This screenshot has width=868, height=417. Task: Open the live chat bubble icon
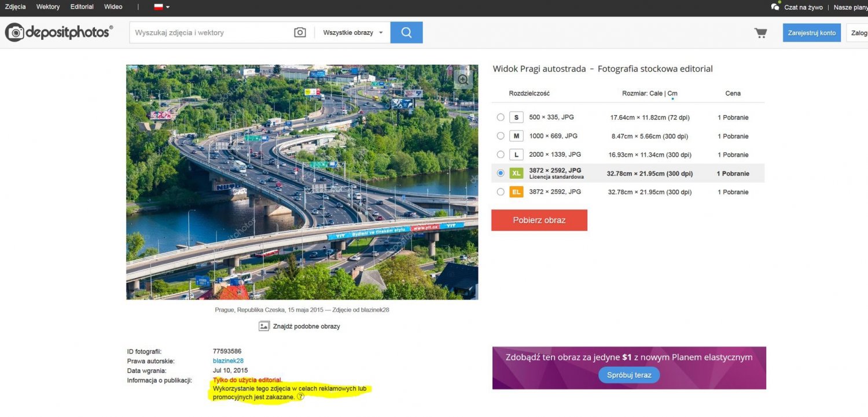tap(775, 7)
